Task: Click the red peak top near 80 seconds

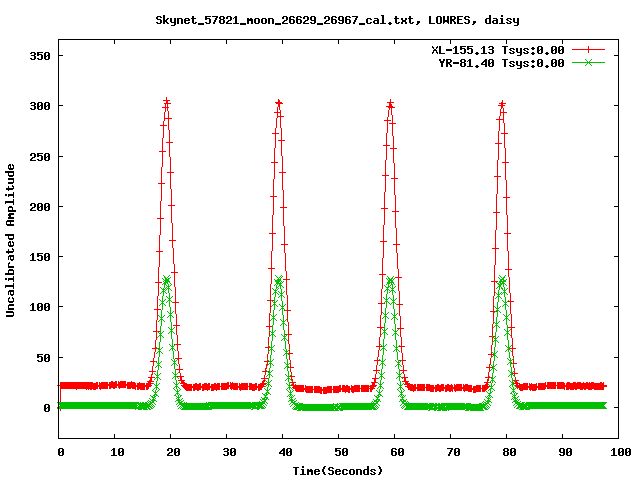Action: 502,104
